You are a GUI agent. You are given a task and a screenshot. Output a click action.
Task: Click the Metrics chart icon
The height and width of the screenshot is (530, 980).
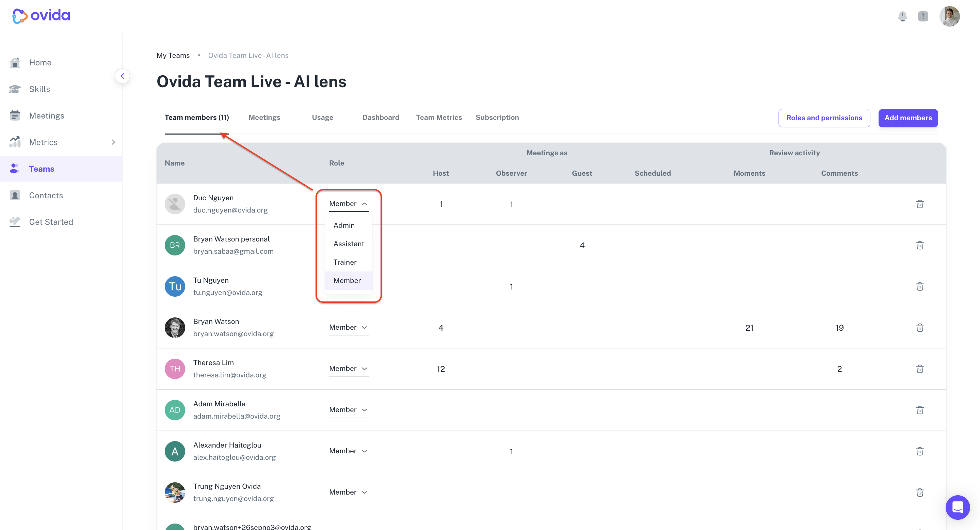[15, 142]
